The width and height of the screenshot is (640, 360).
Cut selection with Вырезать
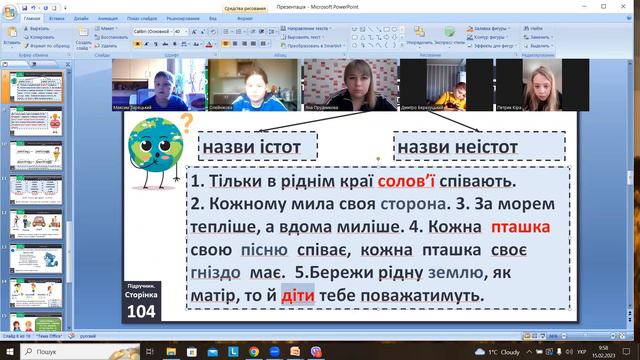[x=36, y=29]
